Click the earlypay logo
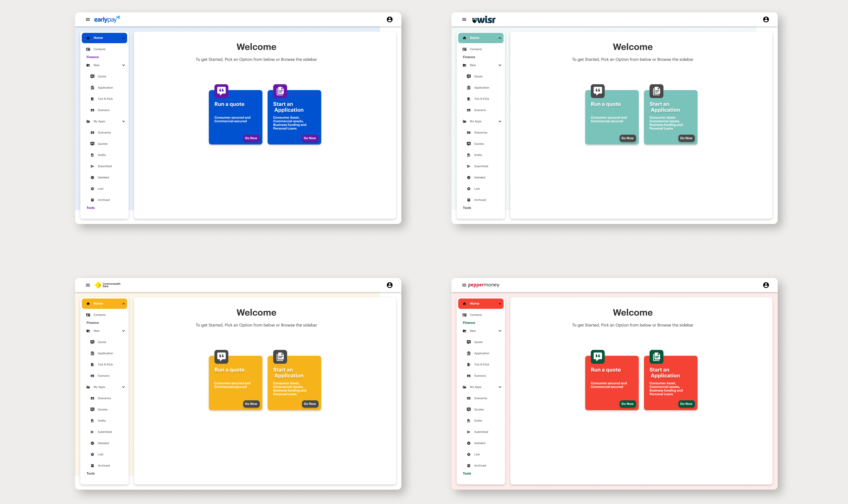This screenshot has width=848, height=504. click(x=107, y=19)
